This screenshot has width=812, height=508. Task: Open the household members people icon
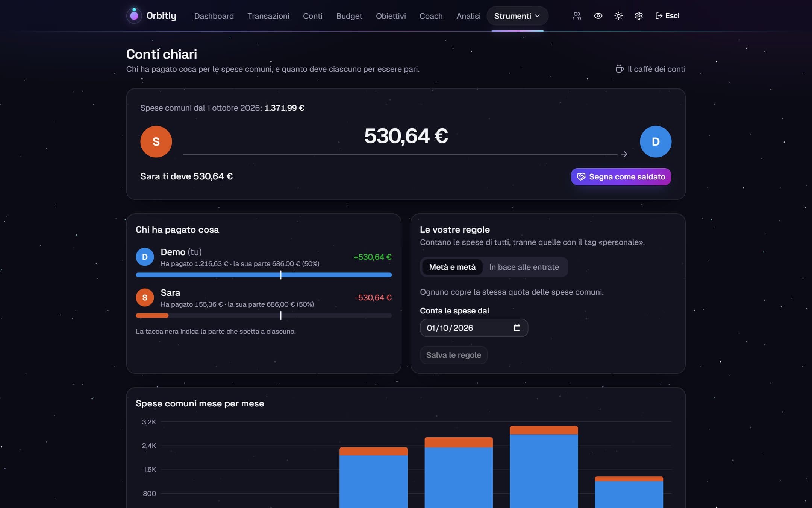coord(577,16)
